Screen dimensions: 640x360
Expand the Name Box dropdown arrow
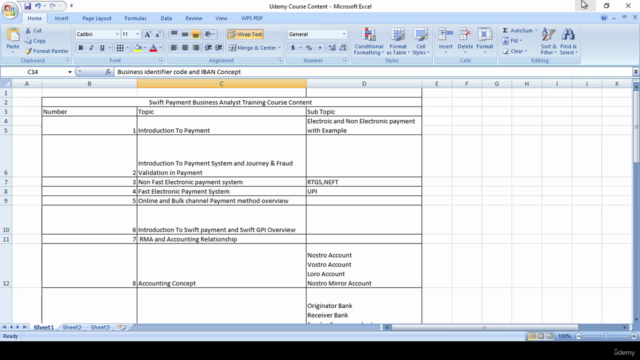click(70, 72)
